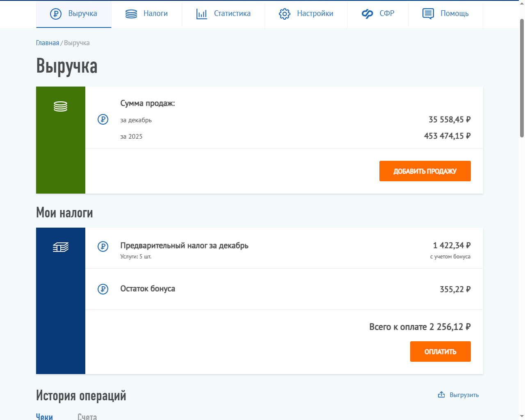The width and height of the screenshot is (525, 420).
Task: Click the coins icon on green panel
Action: [x=60, y=107]
